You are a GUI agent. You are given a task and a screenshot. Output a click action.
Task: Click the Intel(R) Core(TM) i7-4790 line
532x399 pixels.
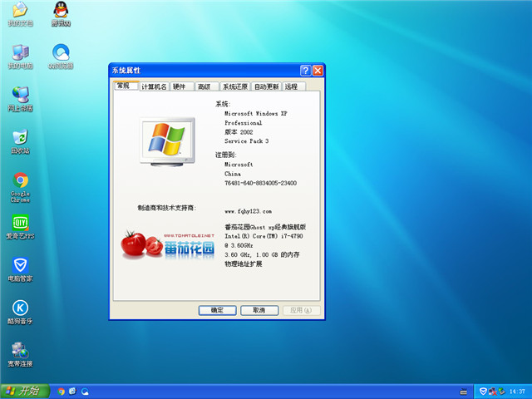tap(264, 236)
